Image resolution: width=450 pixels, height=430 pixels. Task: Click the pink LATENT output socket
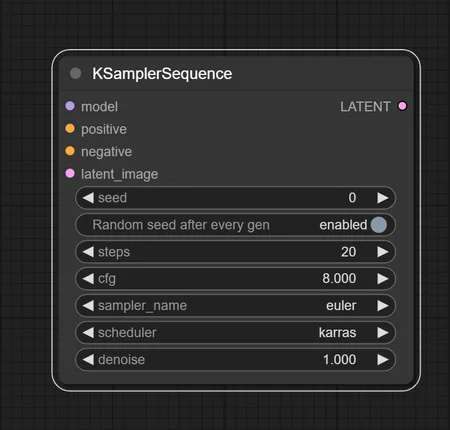[402, 106]
